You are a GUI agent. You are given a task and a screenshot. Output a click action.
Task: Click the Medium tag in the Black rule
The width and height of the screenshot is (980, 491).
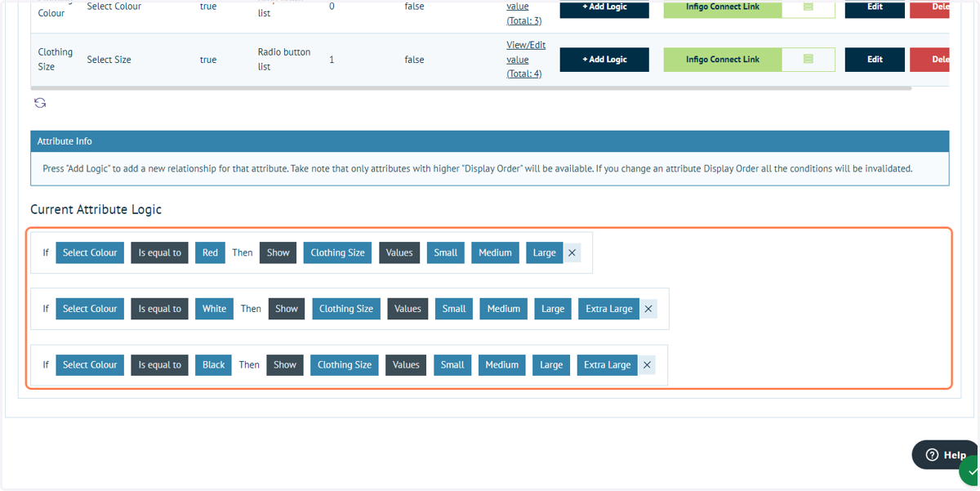[x=502, y=365]
